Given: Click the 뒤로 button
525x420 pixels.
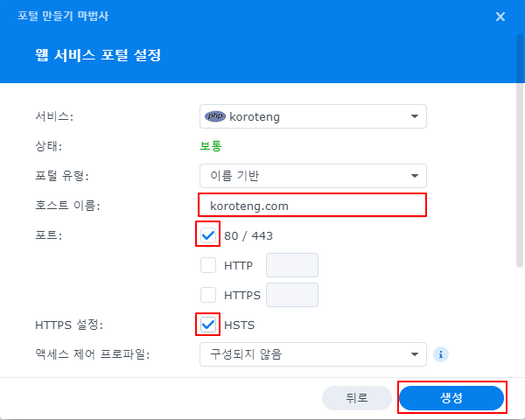Looking at the screenshot, I should pyautogui.click(x=357, y=398).
